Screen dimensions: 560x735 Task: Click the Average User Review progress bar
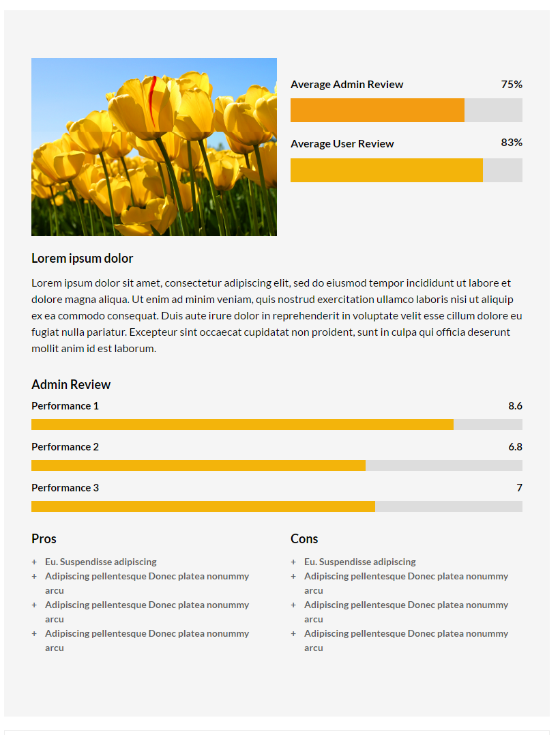[x=407, y=170]
